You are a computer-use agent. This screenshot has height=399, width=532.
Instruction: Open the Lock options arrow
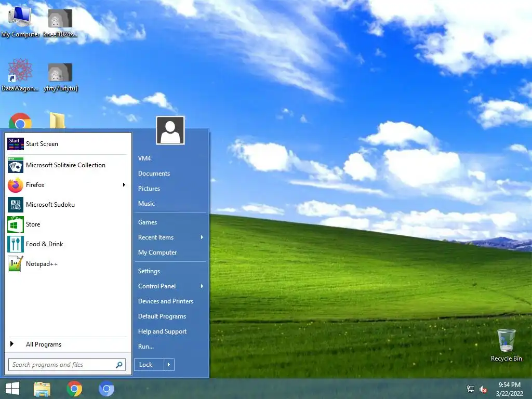(169, 365)
